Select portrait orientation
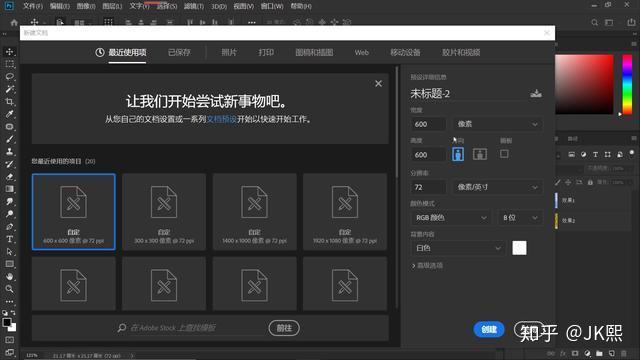The width and height of the screenshot is (640, 360). click(x=458, y=154)
